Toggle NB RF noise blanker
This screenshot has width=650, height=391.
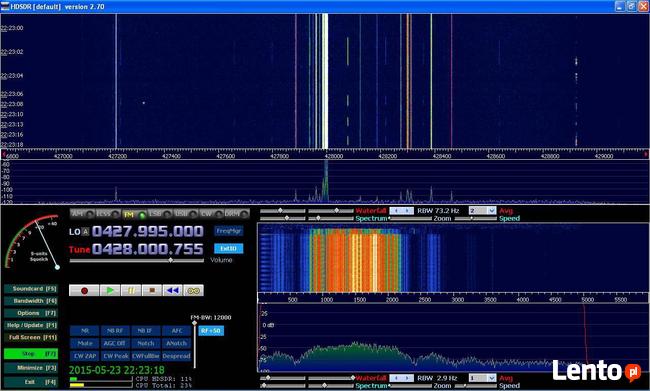click(x=115, y=331)
